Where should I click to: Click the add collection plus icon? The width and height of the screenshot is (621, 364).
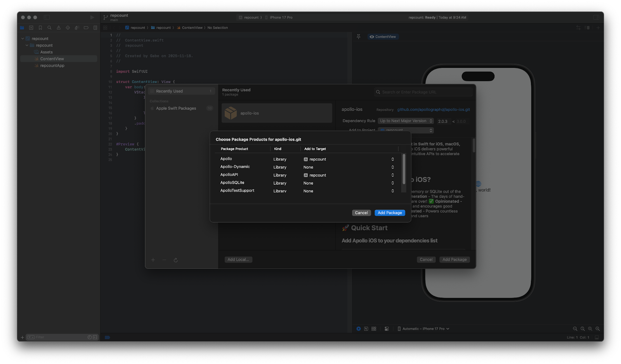click(153, 260)
